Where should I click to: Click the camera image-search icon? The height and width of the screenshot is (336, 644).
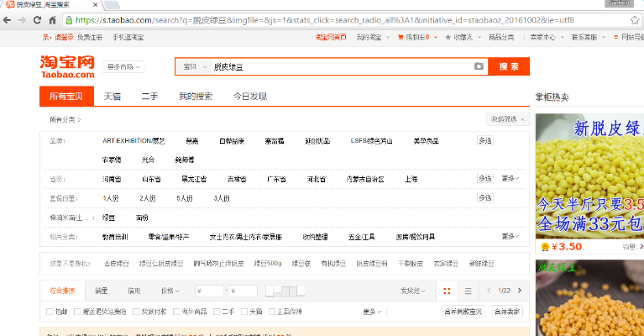[x=479, y=66]
